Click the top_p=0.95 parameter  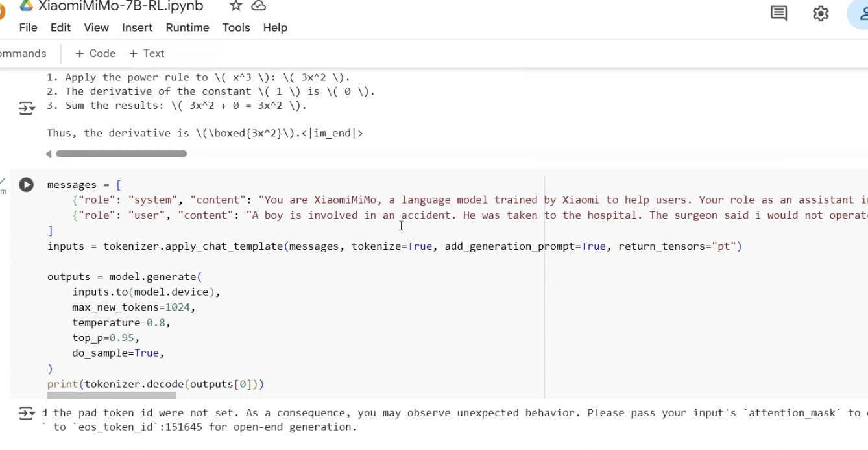pyautogui.click(x=106, y=338)
